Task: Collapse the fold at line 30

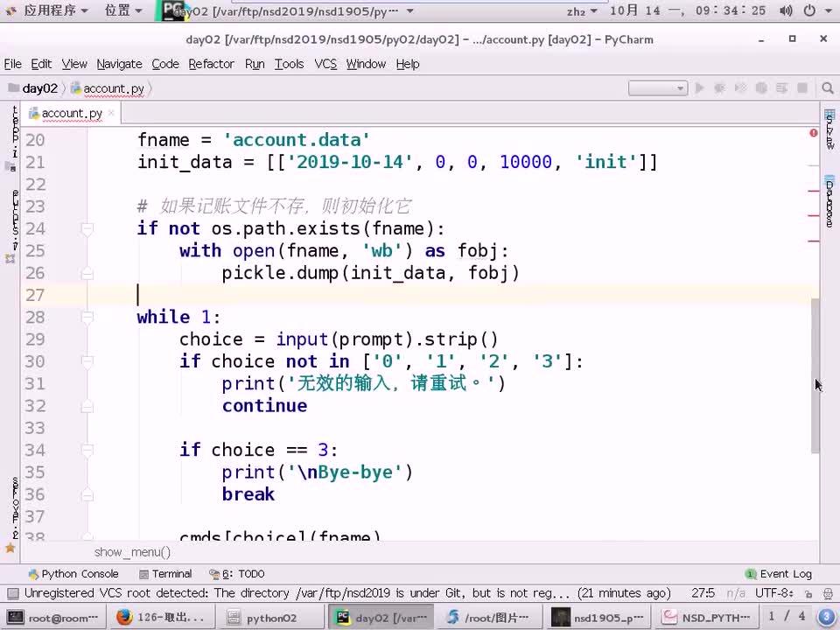Action: [x=87, y=361]
